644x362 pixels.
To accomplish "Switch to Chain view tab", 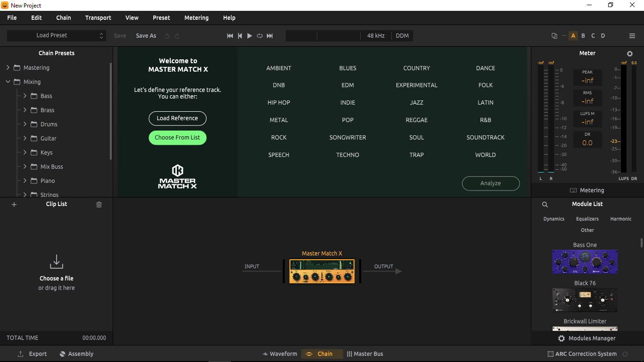I will point(322,354).
